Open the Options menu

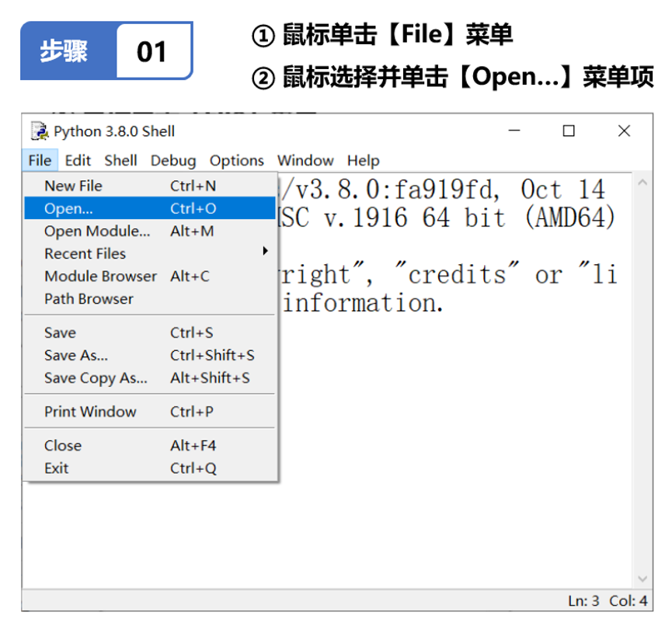[x=237, y=161]
